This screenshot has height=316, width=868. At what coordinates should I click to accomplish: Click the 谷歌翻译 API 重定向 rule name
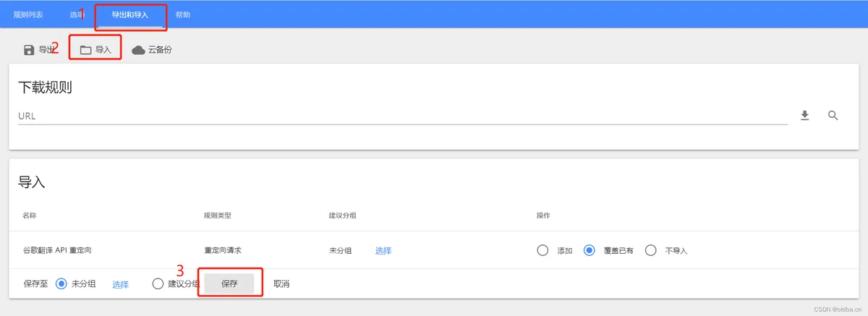click(x=57, y=250)
